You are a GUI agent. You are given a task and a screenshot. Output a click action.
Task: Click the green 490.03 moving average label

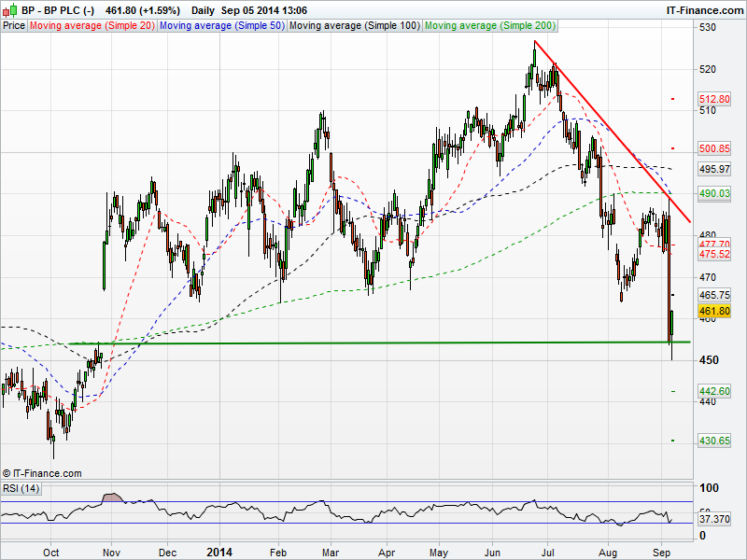(713, 192)
